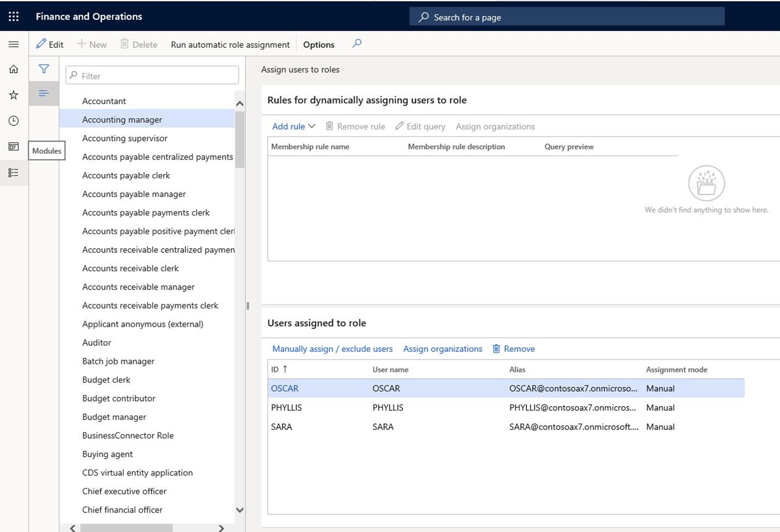Show filters funnel icon

(x=44, y=69)
